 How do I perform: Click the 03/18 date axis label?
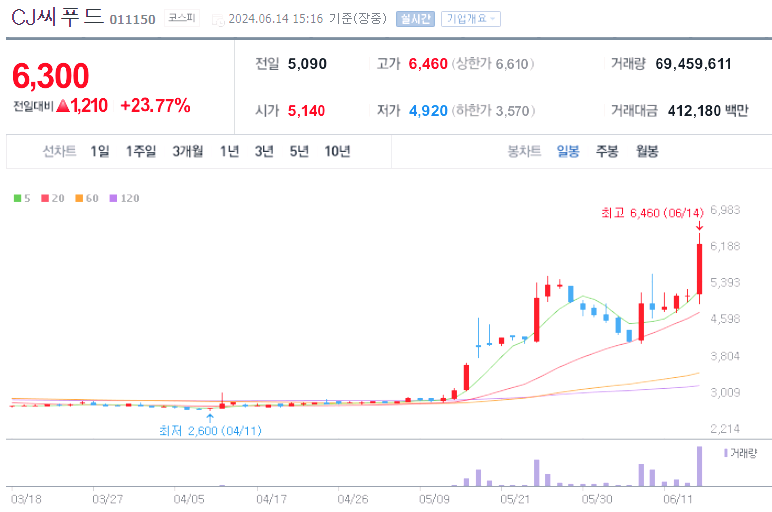click(x=26, y=499)
